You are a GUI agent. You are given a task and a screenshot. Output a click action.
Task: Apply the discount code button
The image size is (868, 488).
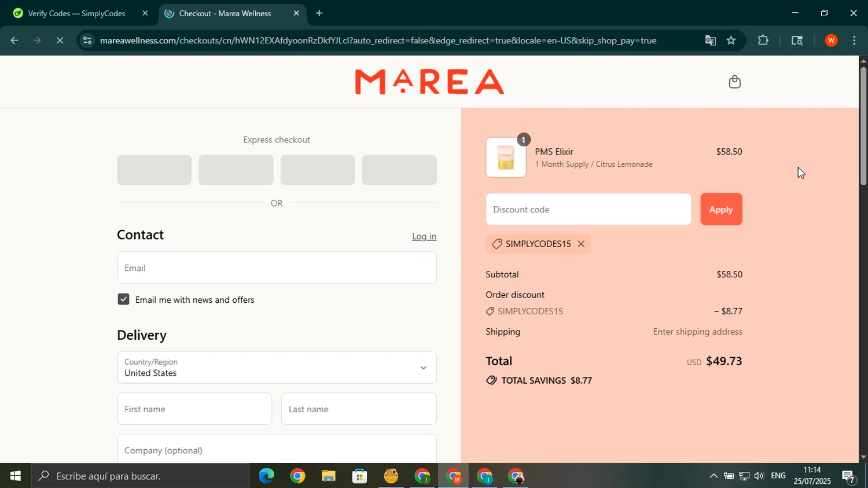[721, 210]
